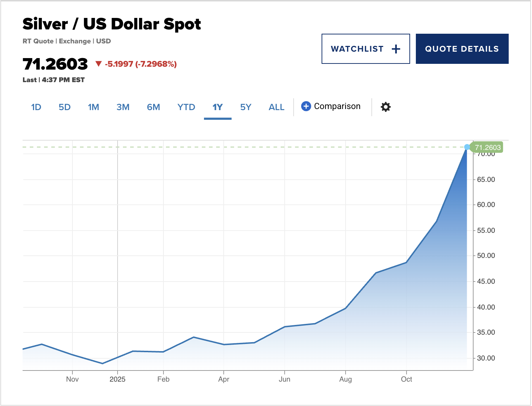Click Comparison to add a symbol
The height and width of the screenshot is (406, 532).
(x=337, y=106)
